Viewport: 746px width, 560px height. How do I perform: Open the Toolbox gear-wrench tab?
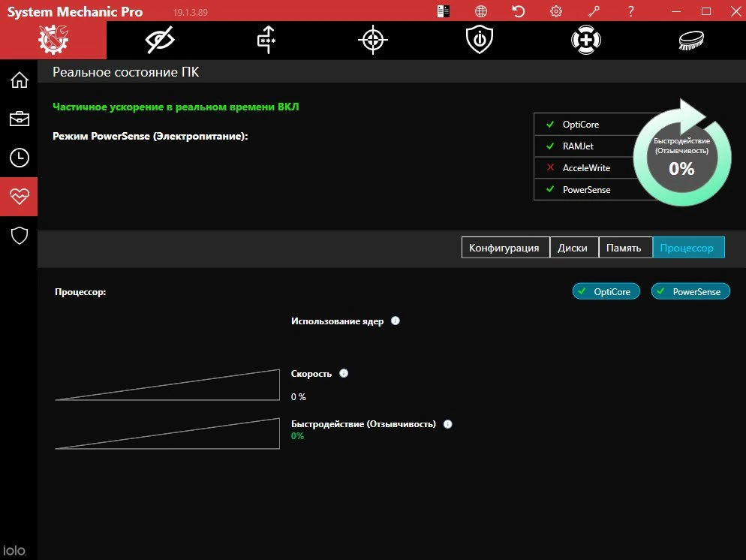pos(53,40)
